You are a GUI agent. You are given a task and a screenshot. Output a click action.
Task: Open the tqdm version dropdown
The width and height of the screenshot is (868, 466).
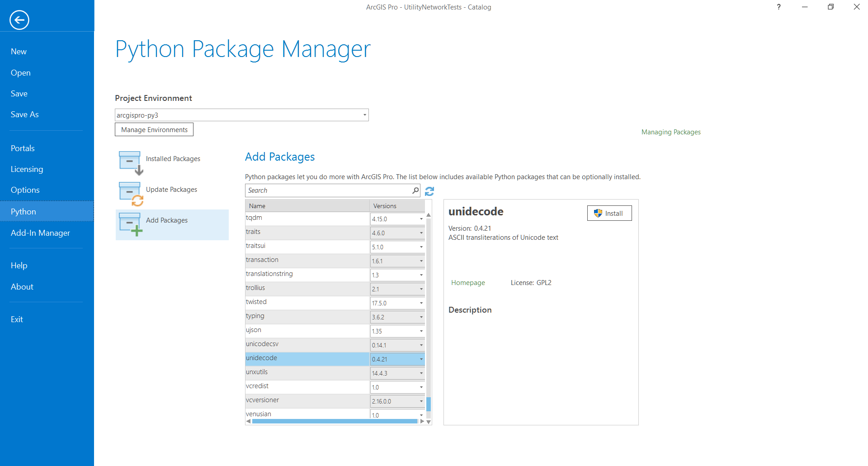click(x=421, y=219)
